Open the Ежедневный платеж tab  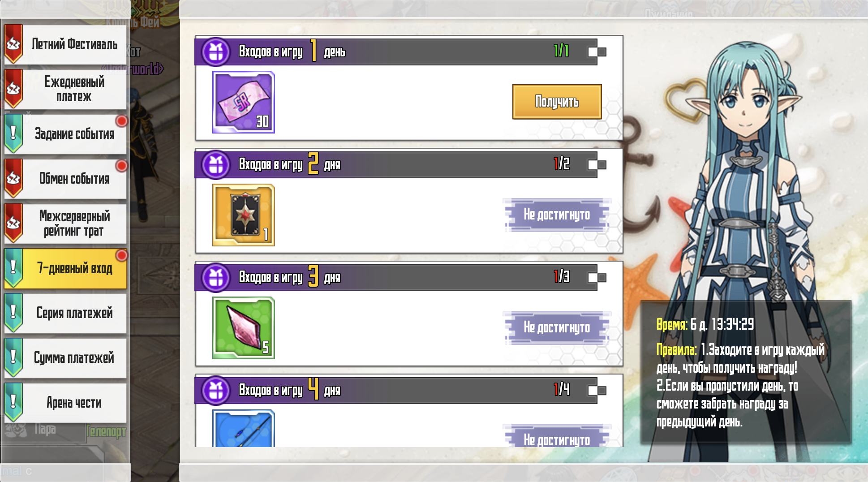tap(65, 89)
